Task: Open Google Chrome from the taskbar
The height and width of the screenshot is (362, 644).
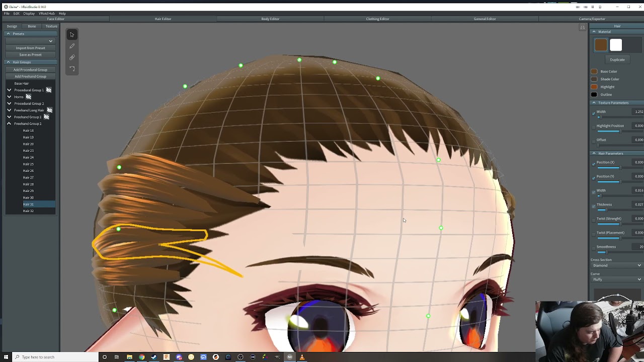Action: [x=142, y=357]
